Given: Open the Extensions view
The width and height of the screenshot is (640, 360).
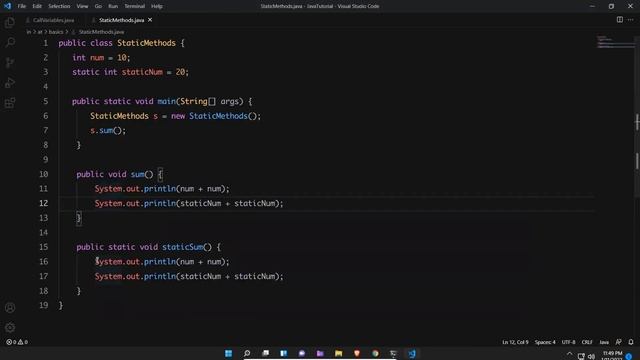Looking at the screenshot, I should (10, 103).
